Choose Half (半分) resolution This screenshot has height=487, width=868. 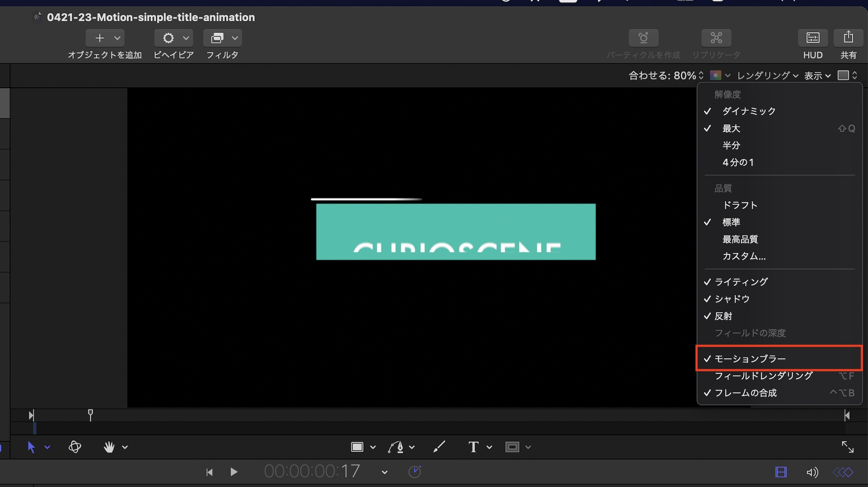tap(731, 146)
